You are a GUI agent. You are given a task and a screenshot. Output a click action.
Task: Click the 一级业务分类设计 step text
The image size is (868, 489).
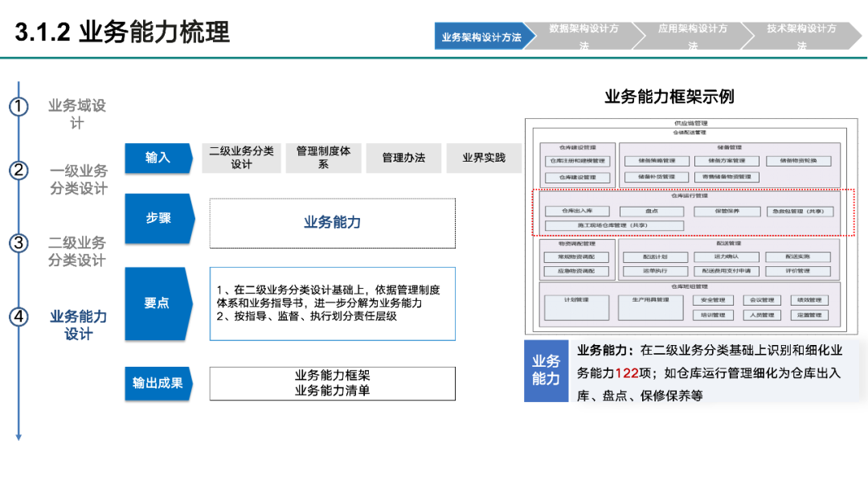click(79, 179)
